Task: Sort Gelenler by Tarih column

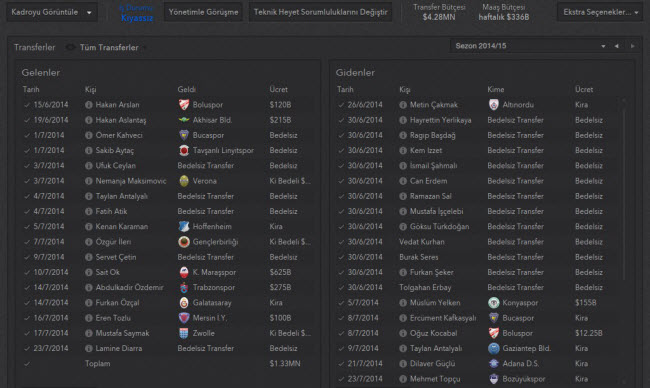Action: tap(31, 90)
